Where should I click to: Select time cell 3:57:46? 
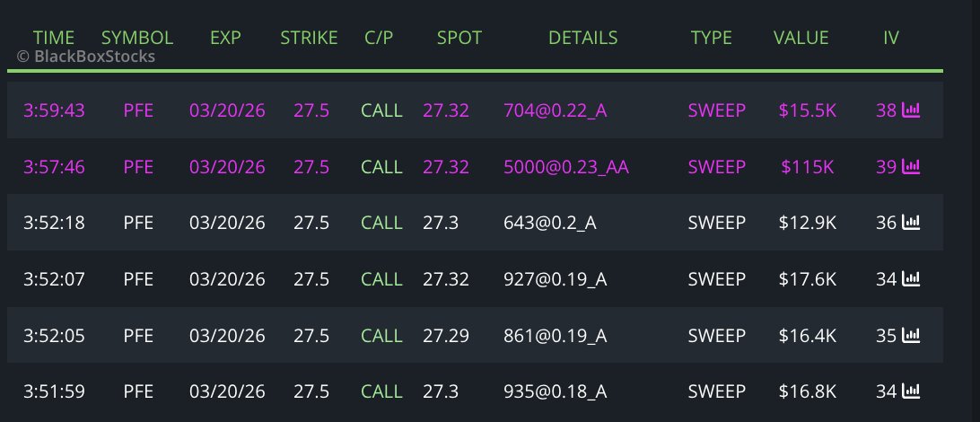point(54,167)
